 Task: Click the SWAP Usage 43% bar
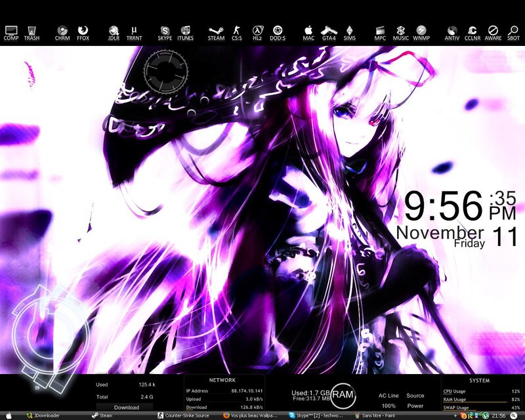tap(482, 408)
